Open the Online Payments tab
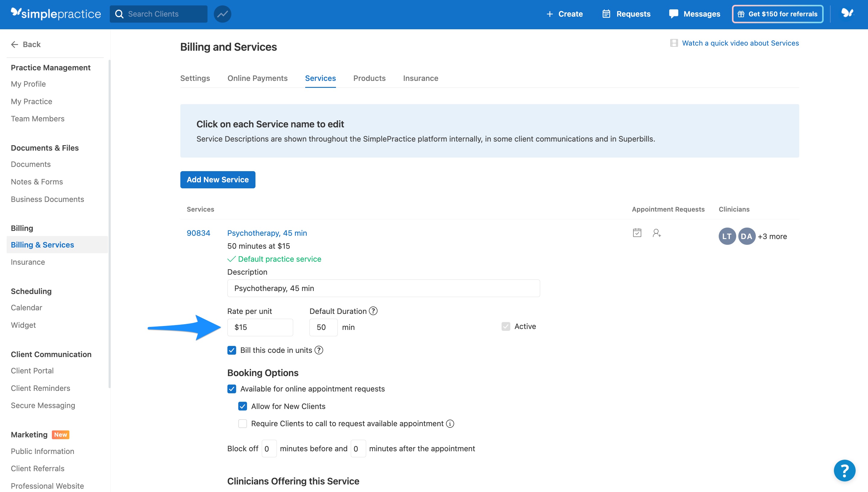This screenshot has height=492, width=868. (x=257, y=78)
